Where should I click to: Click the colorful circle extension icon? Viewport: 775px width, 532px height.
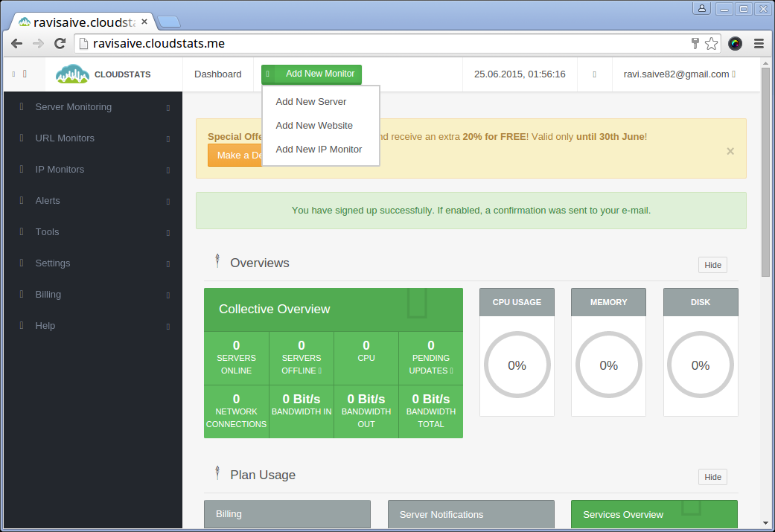735,43
